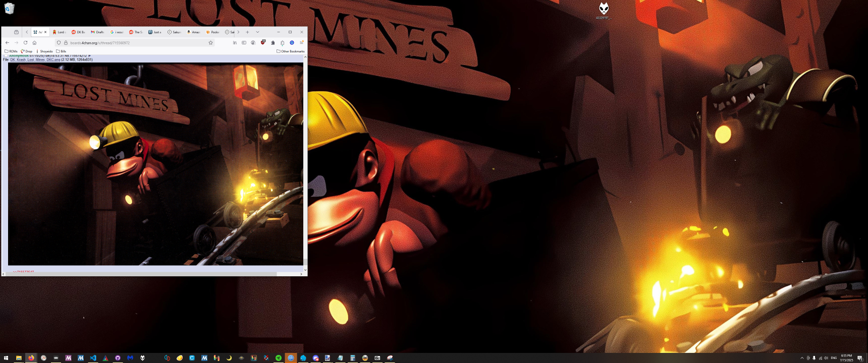868x363 pixels.
Task: Open GitHub Desktop from the taskbar
Action: point(118,358)
